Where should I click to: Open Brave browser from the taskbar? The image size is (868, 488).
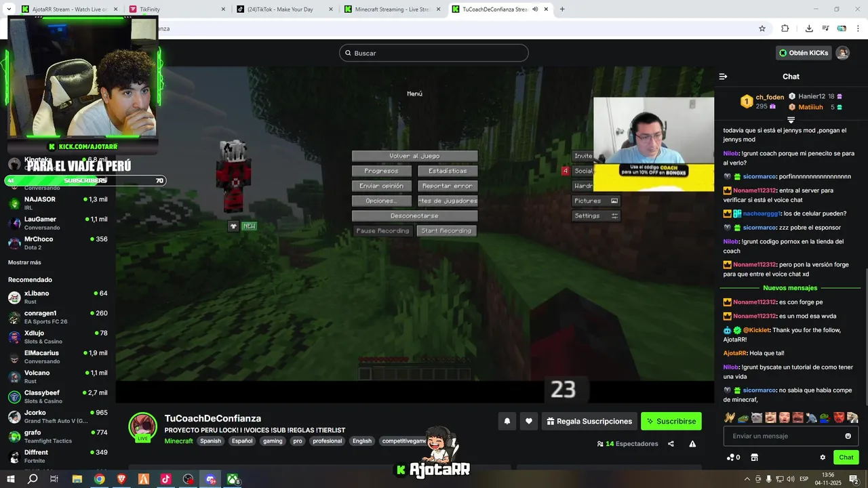(121, 479)
